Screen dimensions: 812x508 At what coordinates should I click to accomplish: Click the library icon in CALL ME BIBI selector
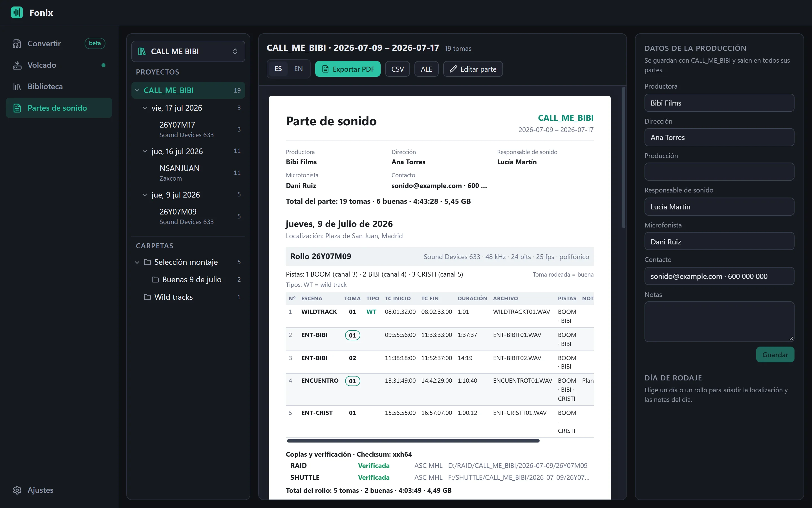[142, 51]
